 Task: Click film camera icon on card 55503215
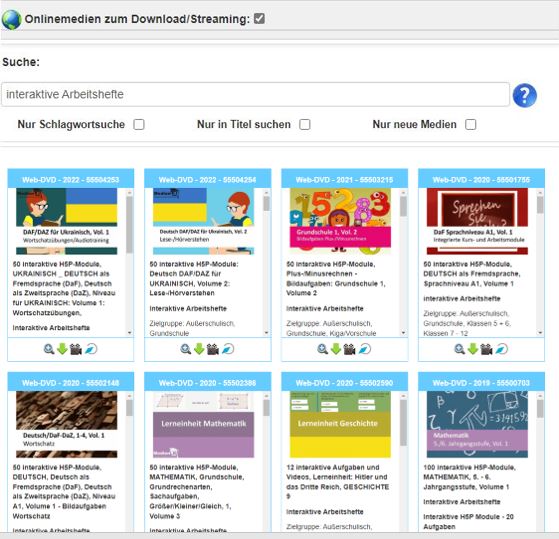349,349
